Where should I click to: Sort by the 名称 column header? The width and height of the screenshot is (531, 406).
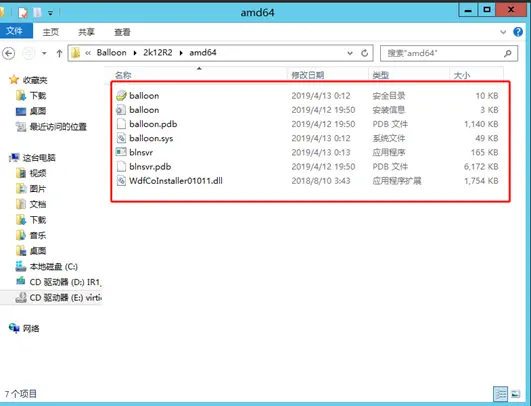coord(123,75)
